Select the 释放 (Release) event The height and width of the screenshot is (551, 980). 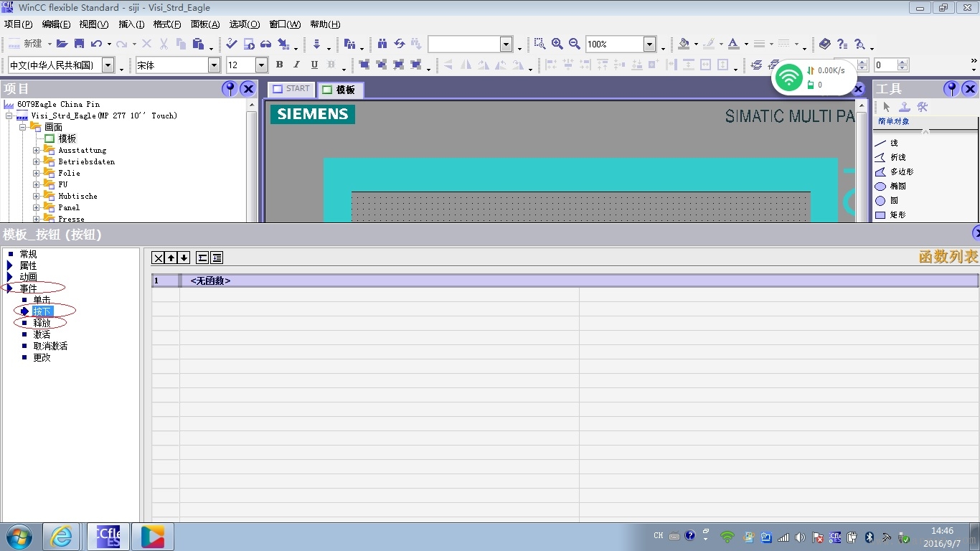tap(42, 323)
